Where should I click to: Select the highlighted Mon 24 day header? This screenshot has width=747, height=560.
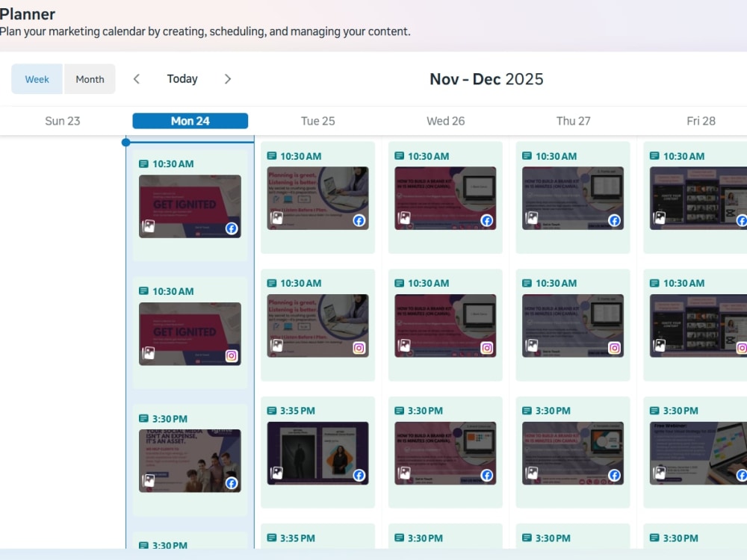coord(190,121)
